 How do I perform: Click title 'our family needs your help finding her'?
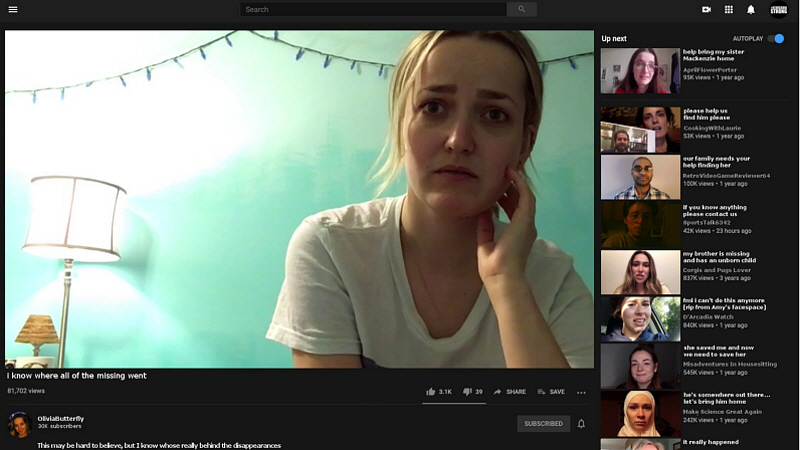pos(716,162)
